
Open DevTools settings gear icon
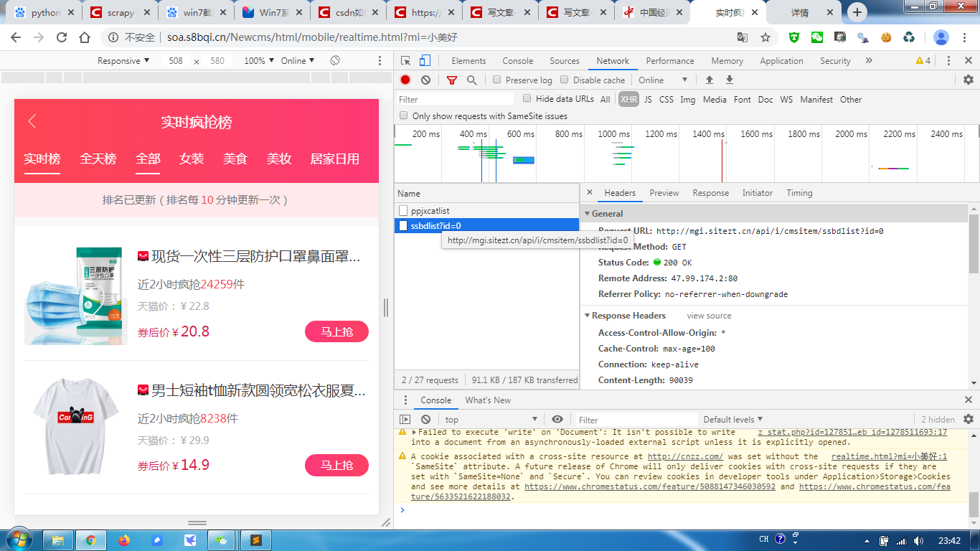969,80
